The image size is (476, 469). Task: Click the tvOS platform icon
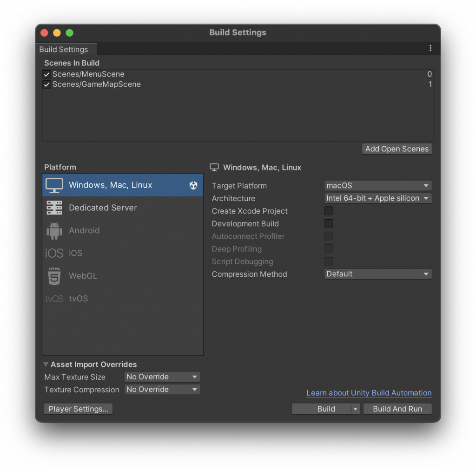tap(54, 299)
